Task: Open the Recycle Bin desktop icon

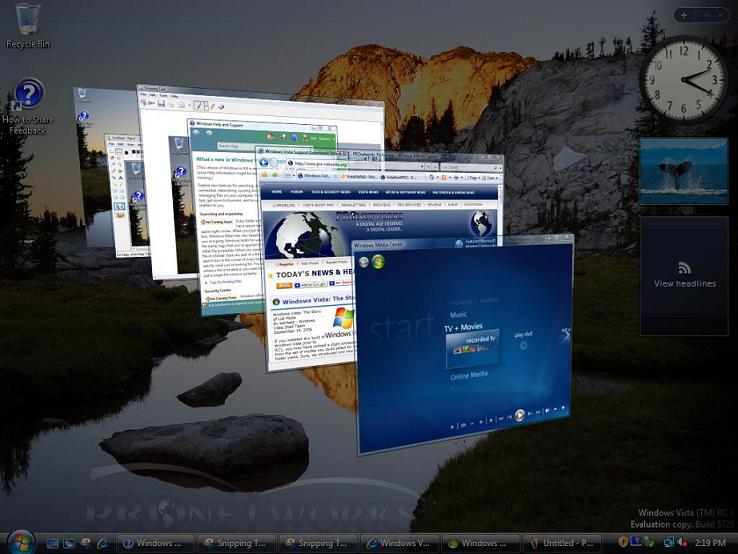Action: pos(27,20)
